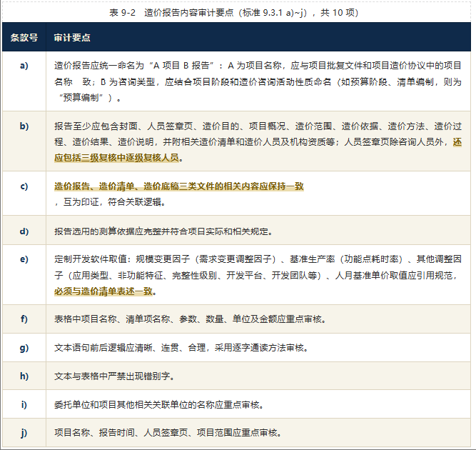Viewport: 476px width, 450px height.
Task: Select clause label 'g)'
Action: click(24, 348)
